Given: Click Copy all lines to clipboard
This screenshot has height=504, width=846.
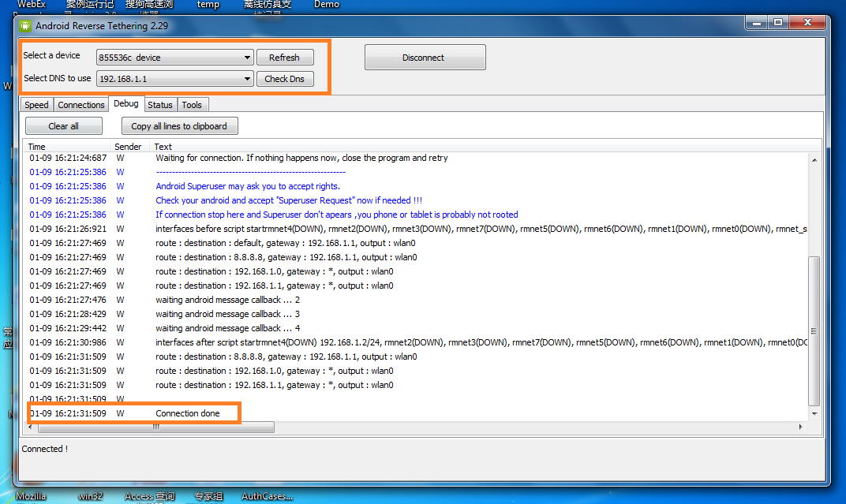Looking at the screenshot, I should point(179,126).
